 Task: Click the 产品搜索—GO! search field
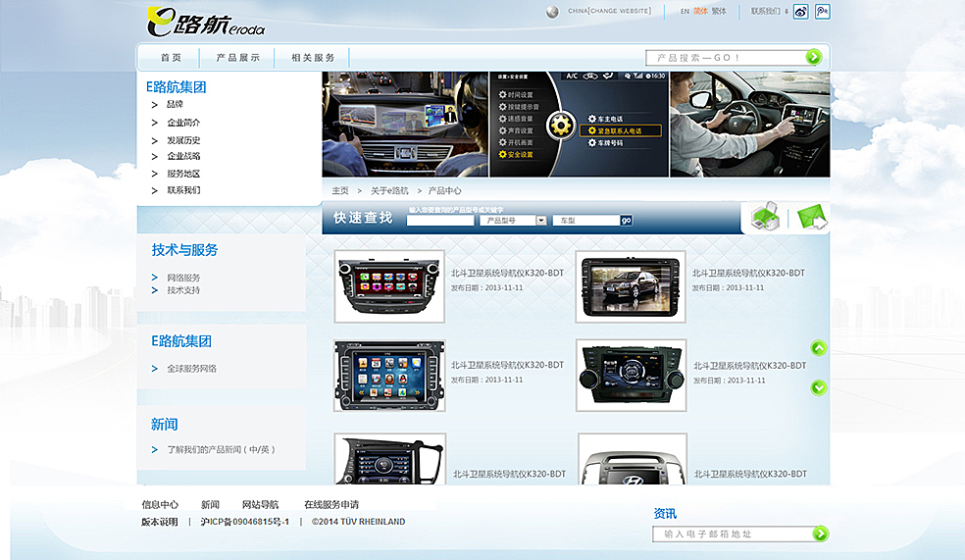(x=726, y=58)
